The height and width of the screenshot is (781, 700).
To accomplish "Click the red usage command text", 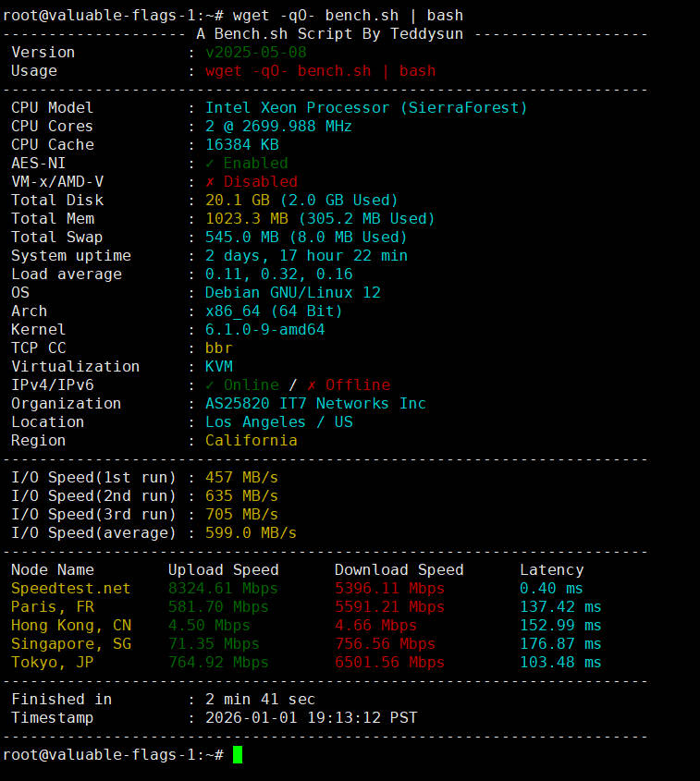I will pos(320,71).
